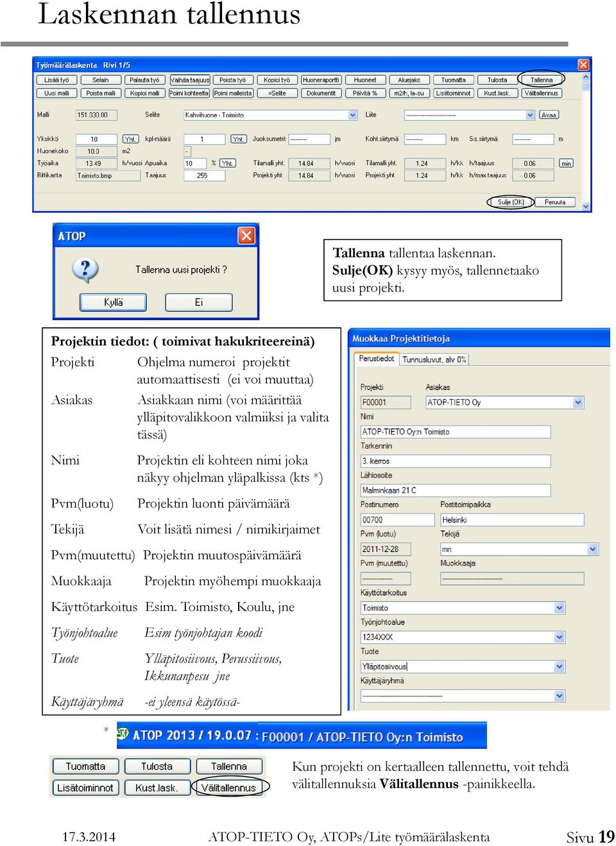Open the Selain button
The height and width of the screenshot is (846, 616).
pyautogui.click(x=101, y=80)
